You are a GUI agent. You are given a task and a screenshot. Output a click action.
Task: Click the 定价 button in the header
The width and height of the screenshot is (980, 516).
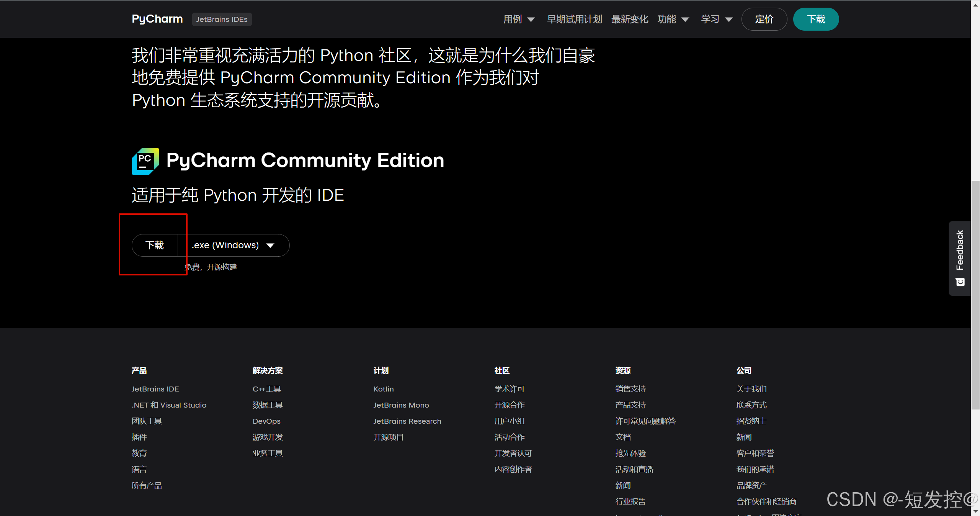coord(764,19)
